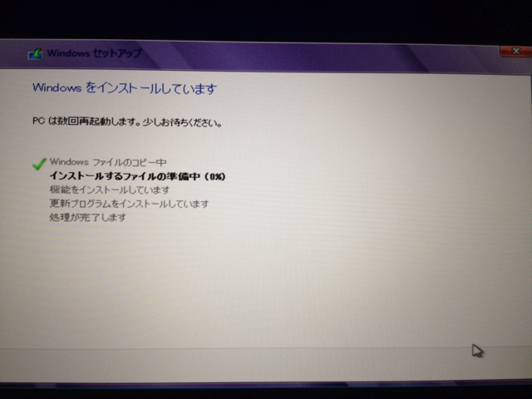Click the heading Windows をインストールしています
Viewport: 532px width, 399px height.
coord(125,88)
